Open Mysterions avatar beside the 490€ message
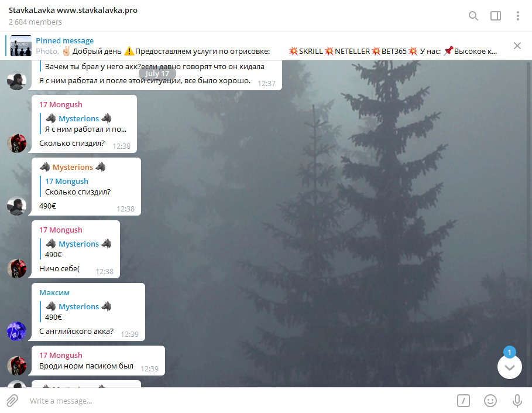532x413 pixels. 16,206
